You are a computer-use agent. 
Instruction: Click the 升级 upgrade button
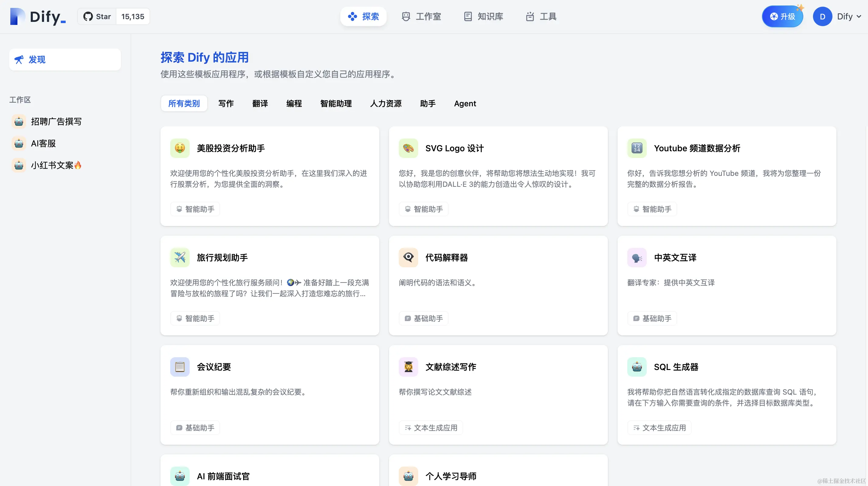tap(782, 16)
